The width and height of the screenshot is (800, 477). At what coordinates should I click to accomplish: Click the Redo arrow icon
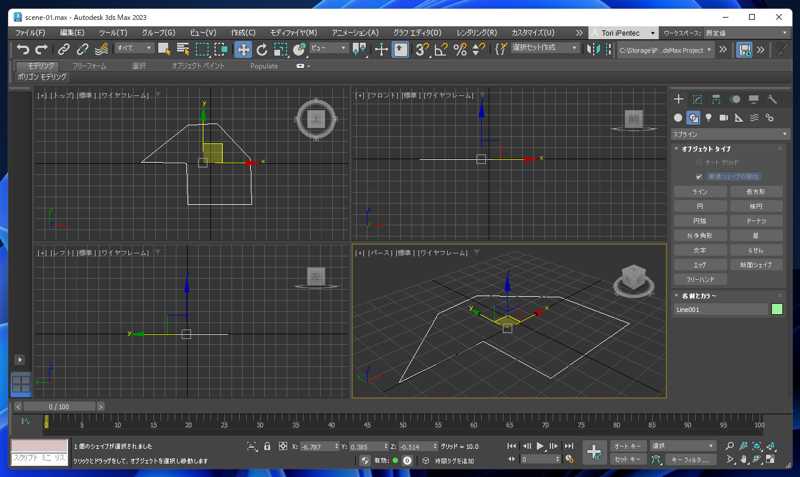[x=41, y=49]
